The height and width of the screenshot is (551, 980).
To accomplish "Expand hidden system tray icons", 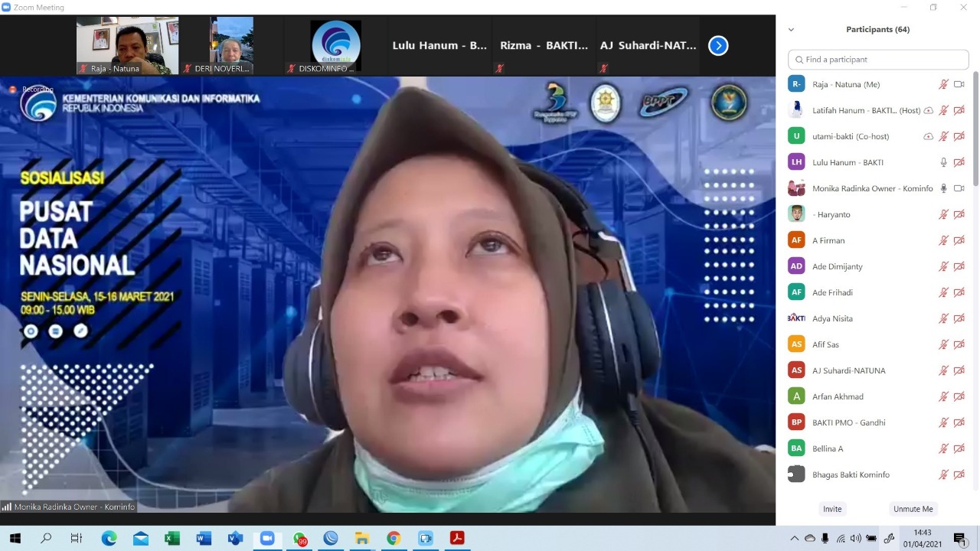I will pyautogui.click(x=794, y=538).
